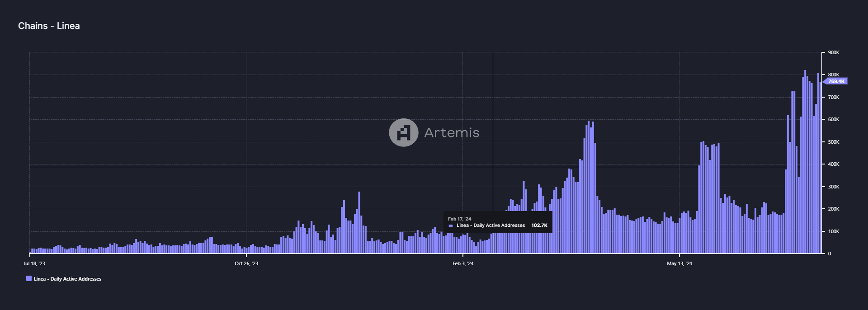Toggle the Linea Daily Active Addresses legend entry
The image size is (868, 310).
coord(64,279)
